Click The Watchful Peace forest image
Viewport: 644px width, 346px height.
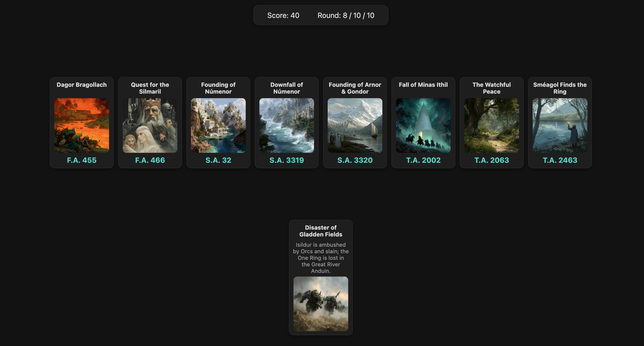(x=492, y=125)
